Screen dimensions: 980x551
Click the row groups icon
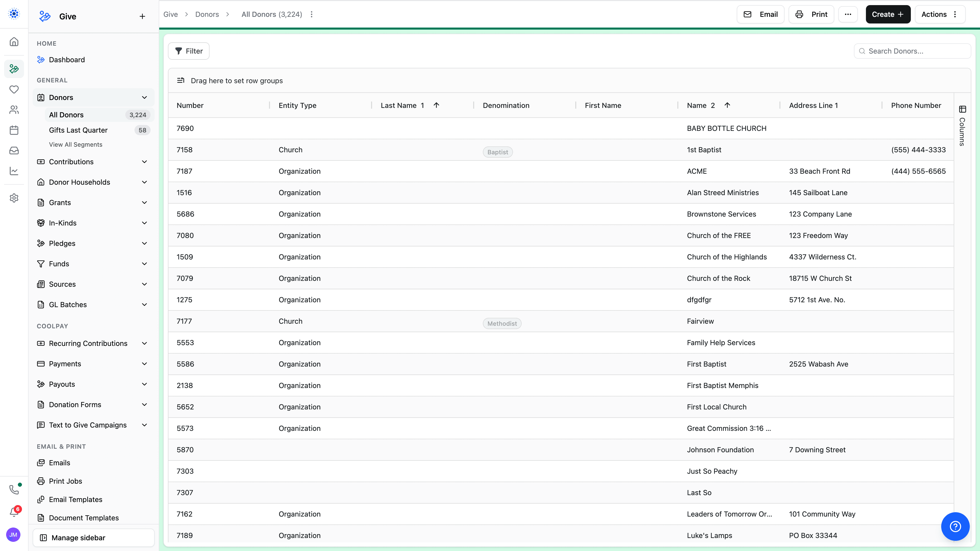(181, 81)
